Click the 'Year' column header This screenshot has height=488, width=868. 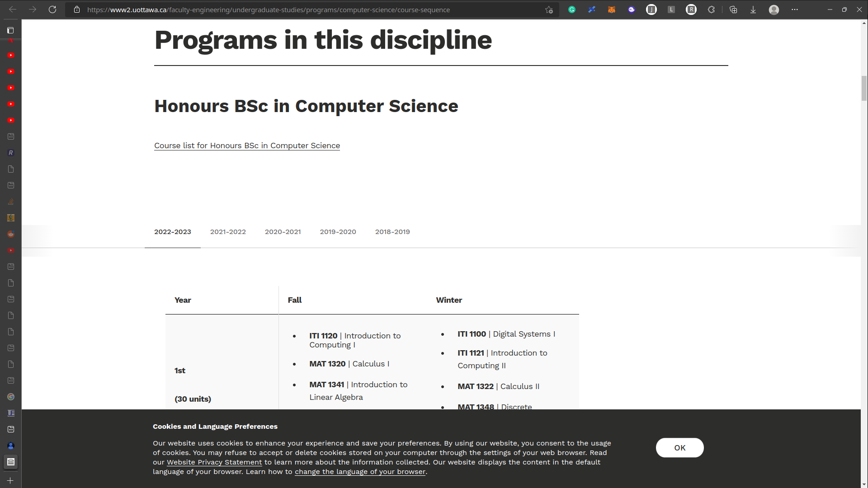183,300
